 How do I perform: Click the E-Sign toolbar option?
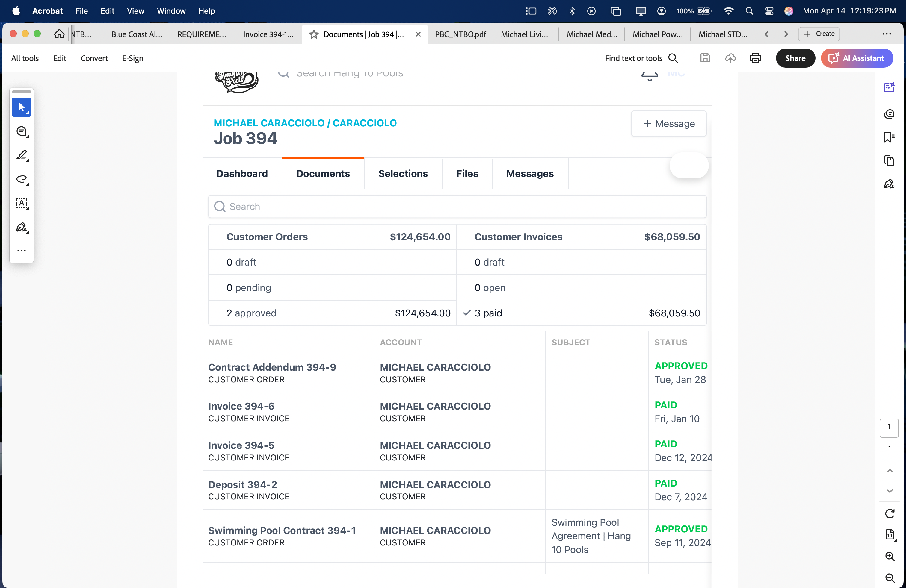(x=132, y=58)
